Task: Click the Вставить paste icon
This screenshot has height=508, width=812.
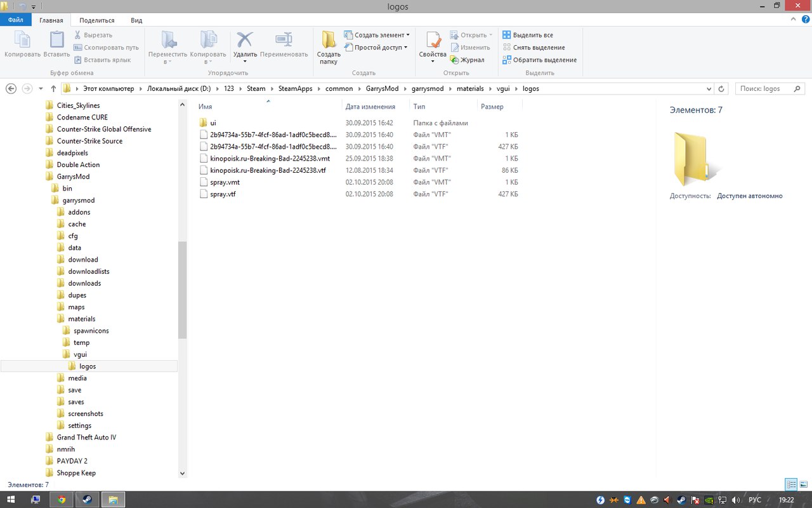Action: tap(56, 40)
